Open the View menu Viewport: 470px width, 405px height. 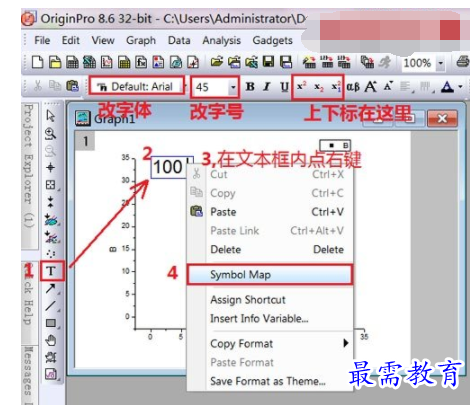click(103, 40)
